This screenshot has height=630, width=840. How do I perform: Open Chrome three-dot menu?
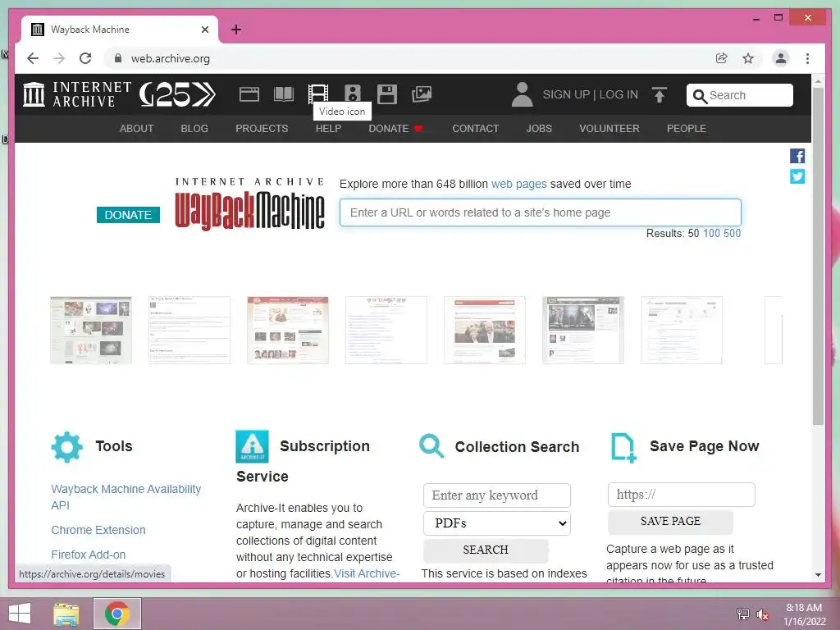tap(807, 58)
